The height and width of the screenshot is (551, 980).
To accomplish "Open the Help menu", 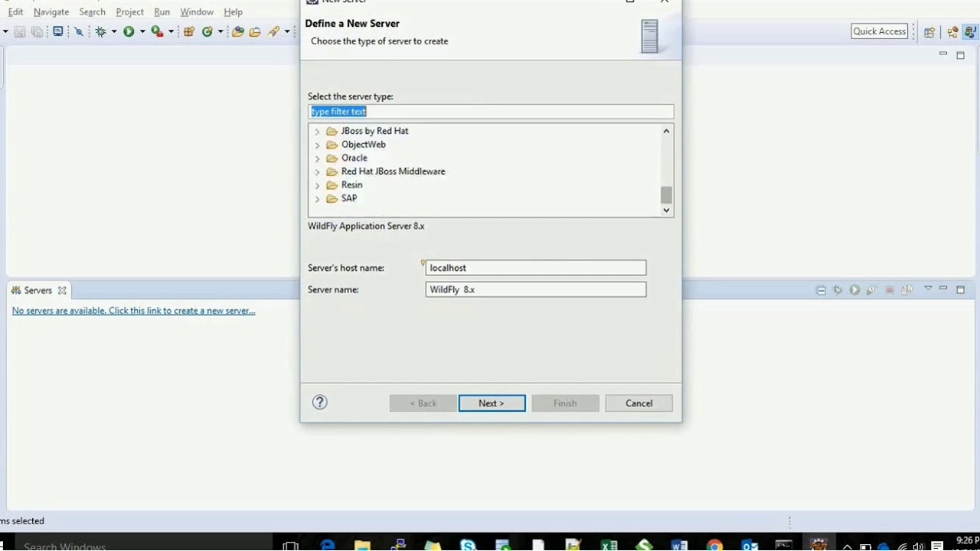I will pos(233,11).
